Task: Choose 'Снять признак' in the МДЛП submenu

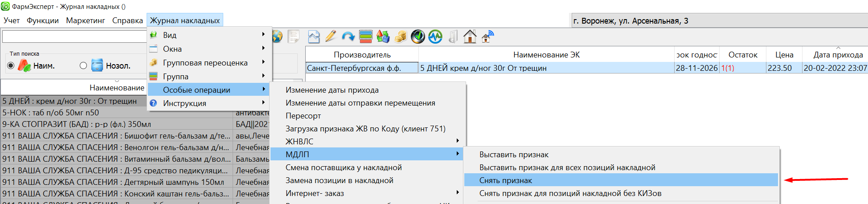Action: (506, 180)
